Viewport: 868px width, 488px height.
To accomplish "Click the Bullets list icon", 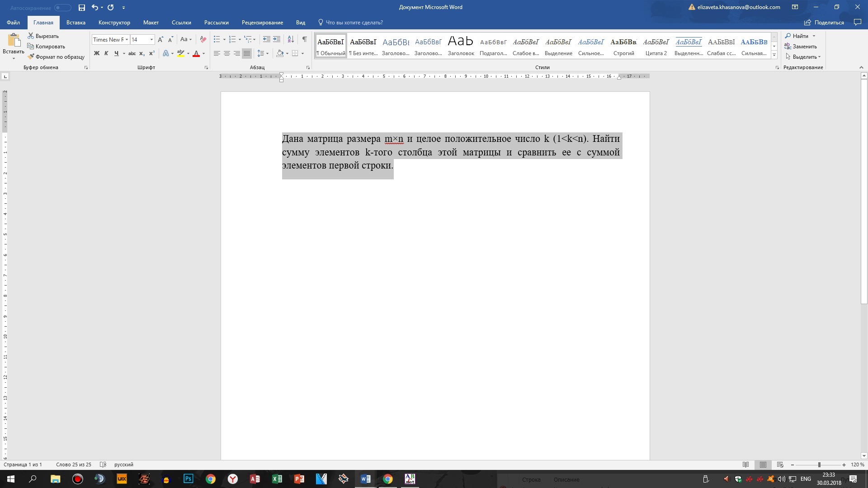I will (x=217, y=39).
